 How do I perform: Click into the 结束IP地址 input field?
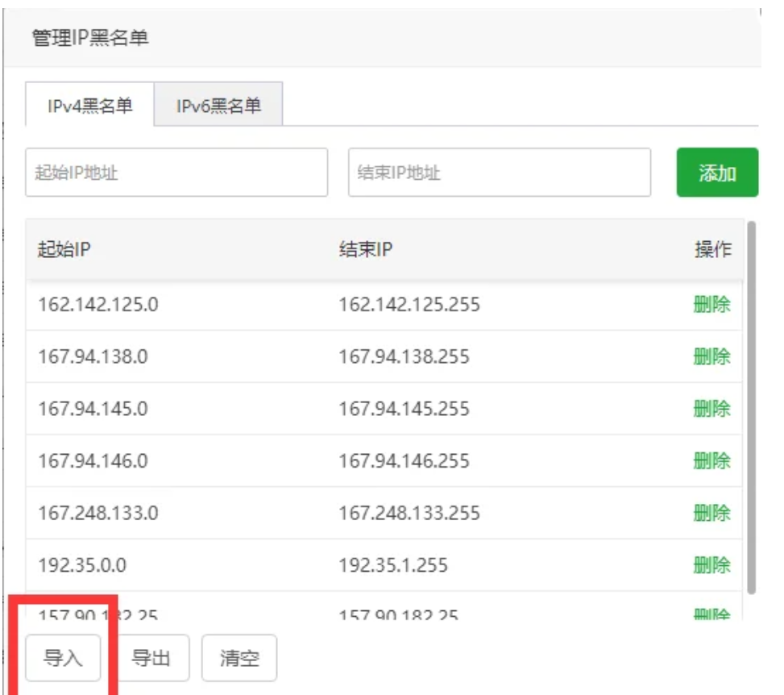[x=499, y=173]
